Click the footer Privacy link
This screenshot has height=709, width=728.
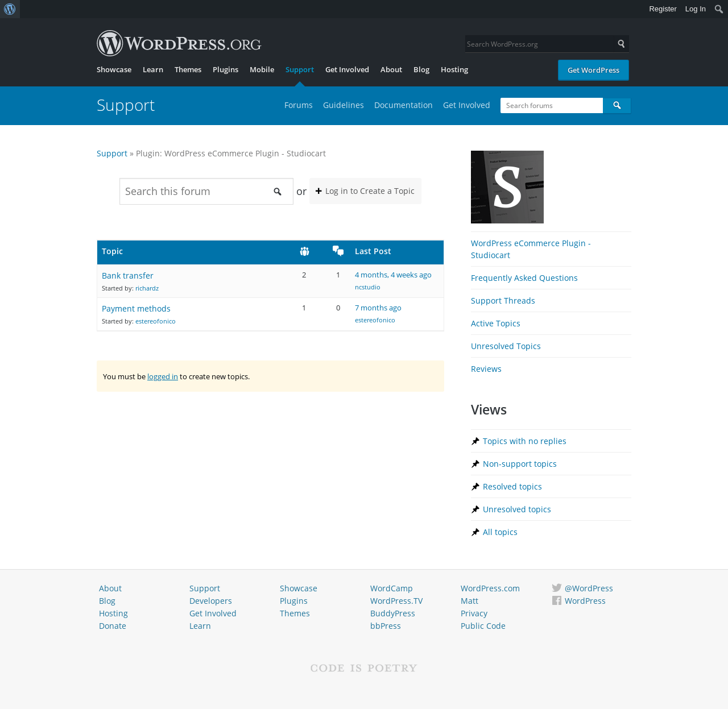tap(474, 613)
